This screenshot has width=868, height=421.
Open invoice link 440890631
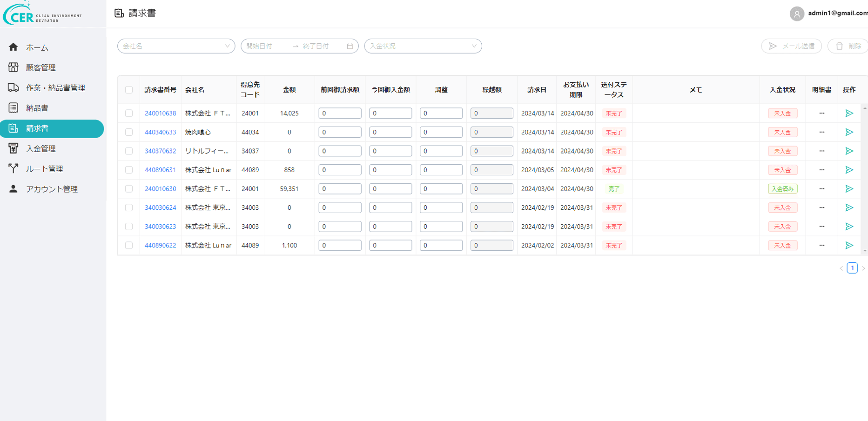160,170
